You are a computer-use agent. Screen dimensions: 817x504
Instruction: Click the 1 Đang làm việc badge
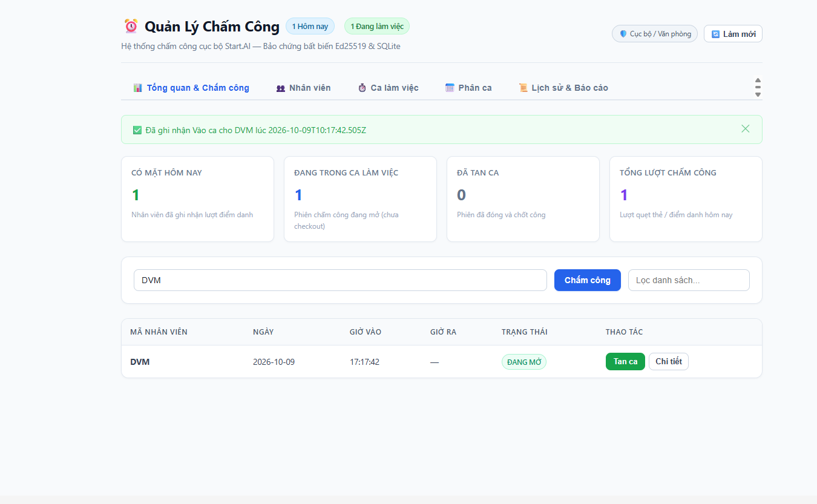[x=377, y=26]
